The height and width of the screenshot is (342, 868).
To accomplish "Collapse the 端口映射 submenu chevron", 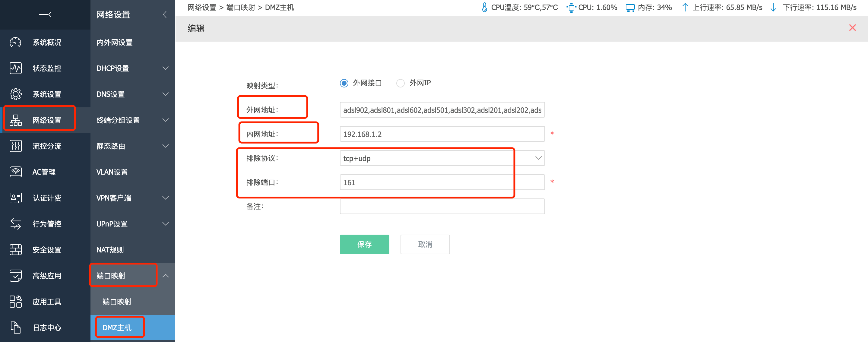I will click(166, 276).
